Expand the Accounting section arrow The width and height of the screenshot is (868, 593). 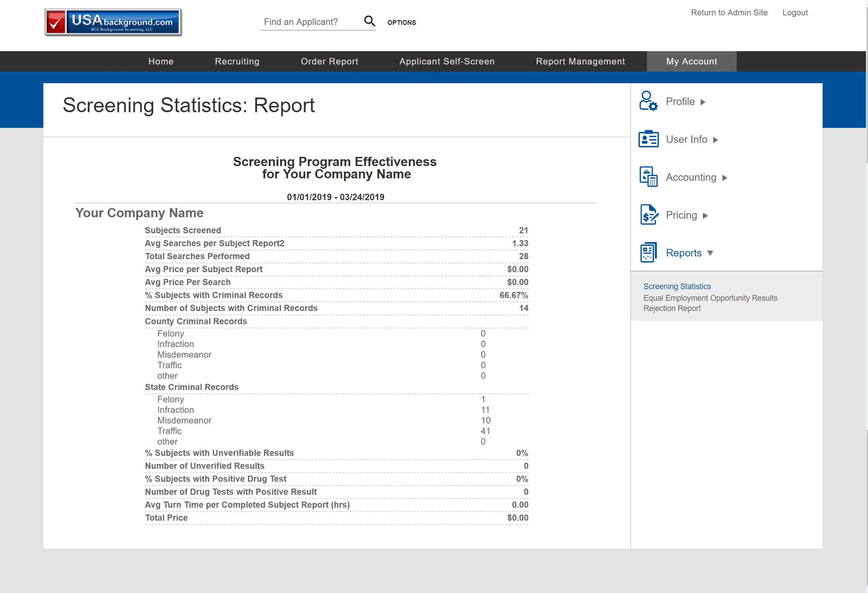(724, 178)
